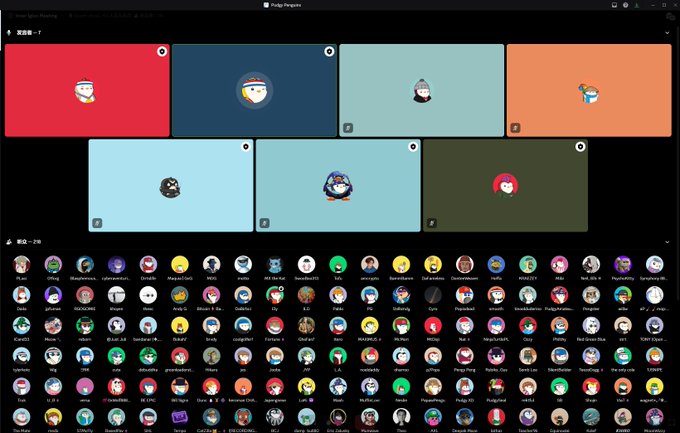Click muted mic icon on grey-beanie tile

click(x=348, y=128)
